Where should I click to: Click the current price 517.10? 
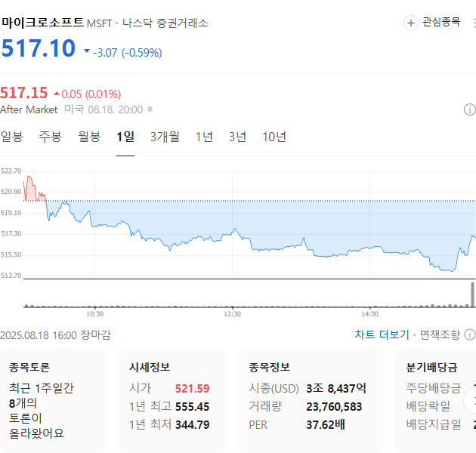pos(39,48)
